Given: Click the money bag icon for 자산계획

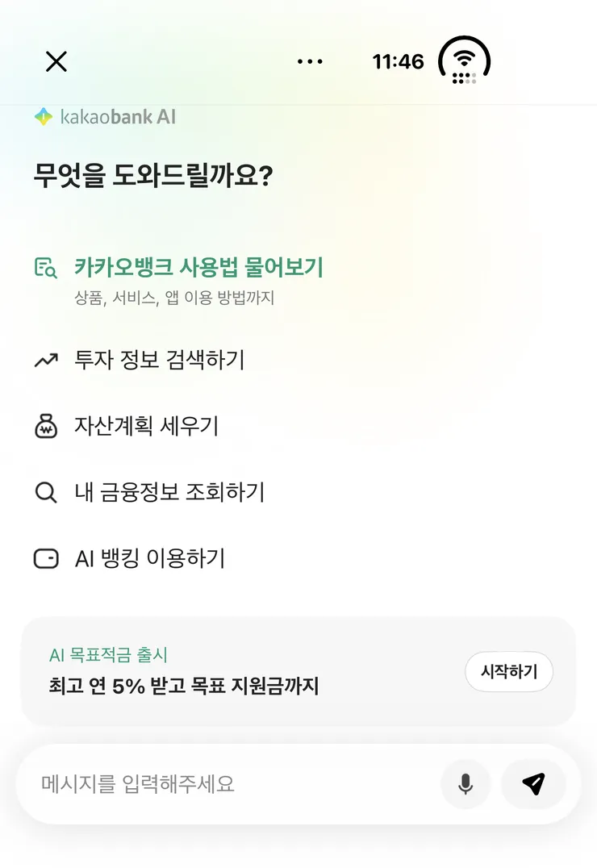Looking at the screenshot, I should [46, 426].
